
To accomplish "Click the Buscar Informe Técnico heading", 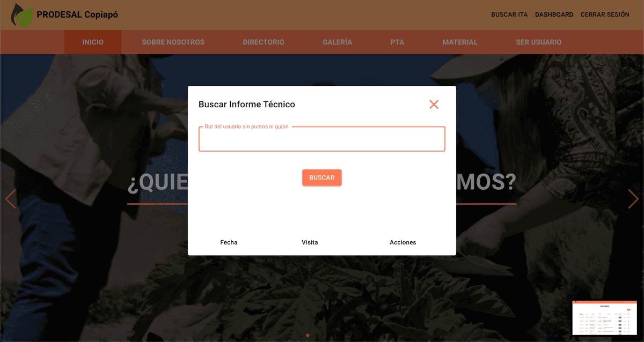I will [x=247, y=105].
